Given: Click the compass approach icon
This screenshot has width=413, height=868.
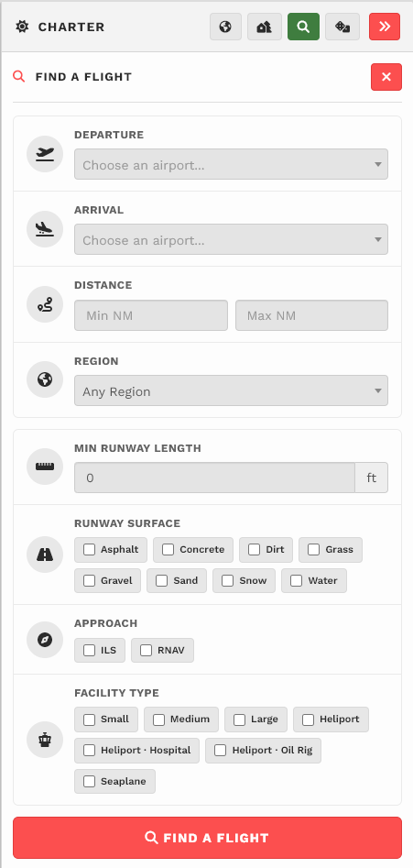Looking at the screenshot, I should pyautogui.click(x=45, y=640).
